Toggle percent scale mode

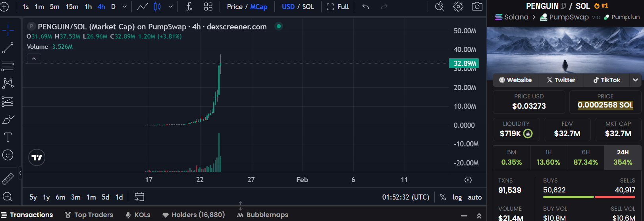[x=443, y=197]
